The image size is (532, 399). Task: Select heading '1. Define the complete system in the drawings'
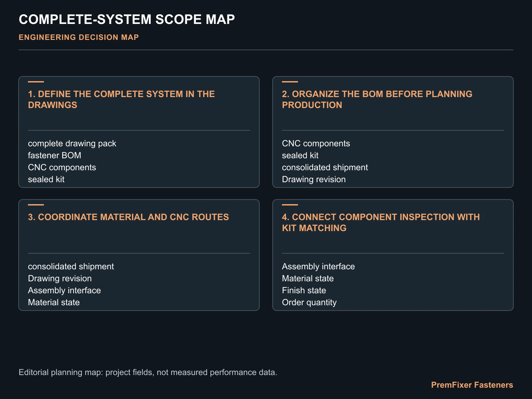121,99
